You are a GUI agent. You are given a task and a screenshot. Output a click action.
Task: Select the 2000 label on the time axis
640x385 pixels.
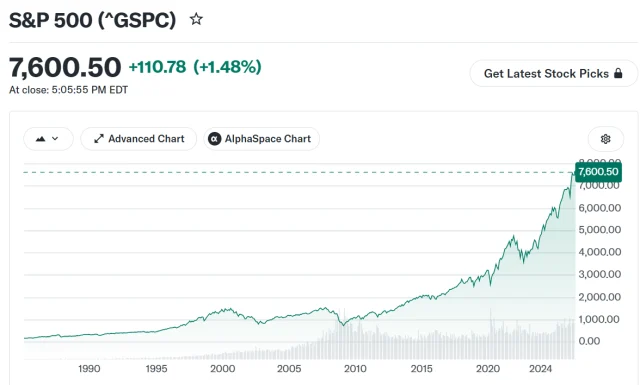222,369
